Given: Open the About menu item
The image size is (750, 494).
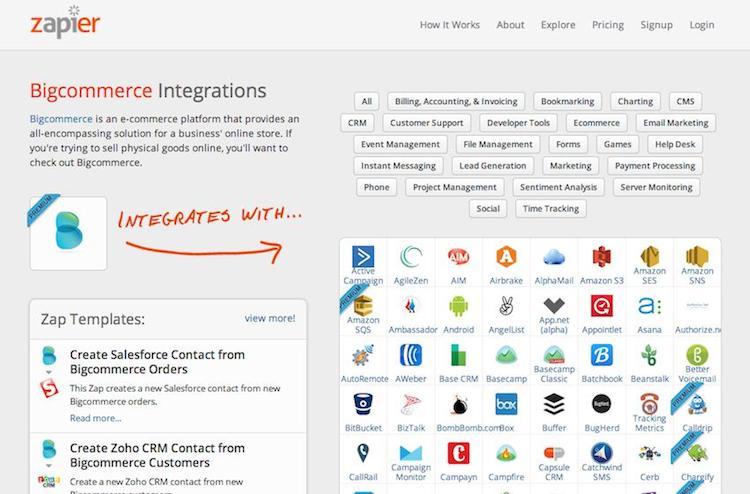Looking at the screenshot, I should [510, 25].
